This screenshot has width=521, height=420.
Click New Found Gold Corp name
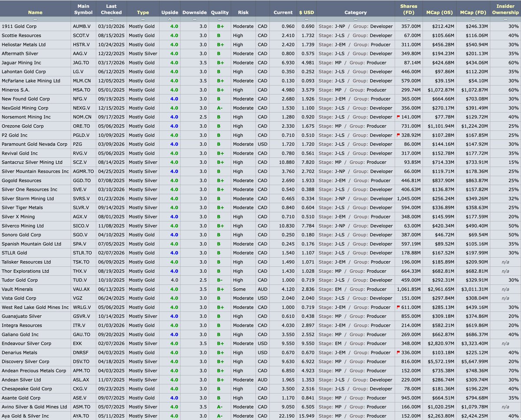pos(26,99)
